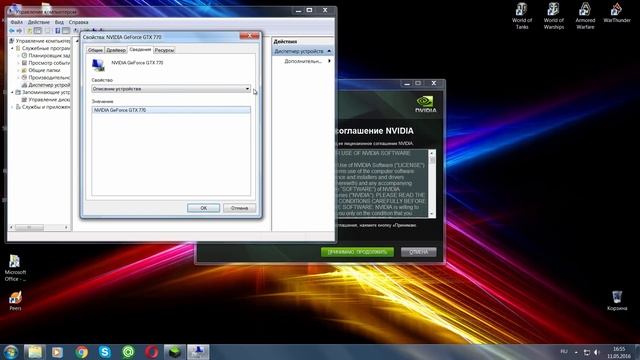
Task: Select the Корзина recycle bin icon
Action: click(x=617, y=301)
